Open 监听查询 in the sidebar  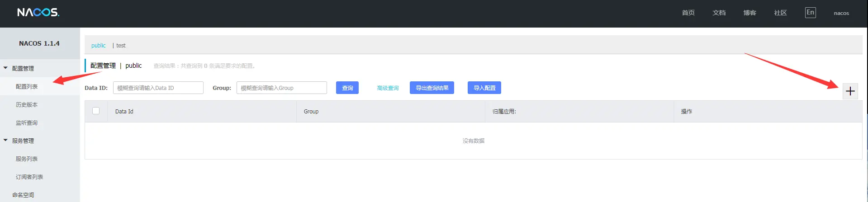tap(27, 122)
